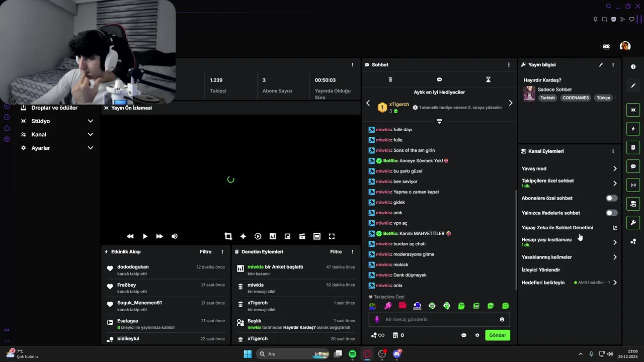The image size is (644, 362).
Task: Open stats panel three-dot menu
Action: [x=352, y=65]
